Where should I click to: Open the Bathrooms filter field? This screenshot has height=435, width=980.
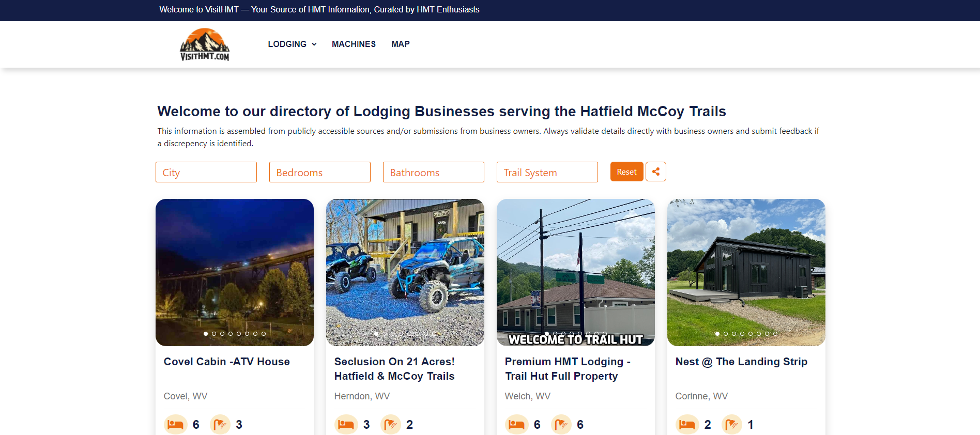pyautogui.click(x=433, y=172)
